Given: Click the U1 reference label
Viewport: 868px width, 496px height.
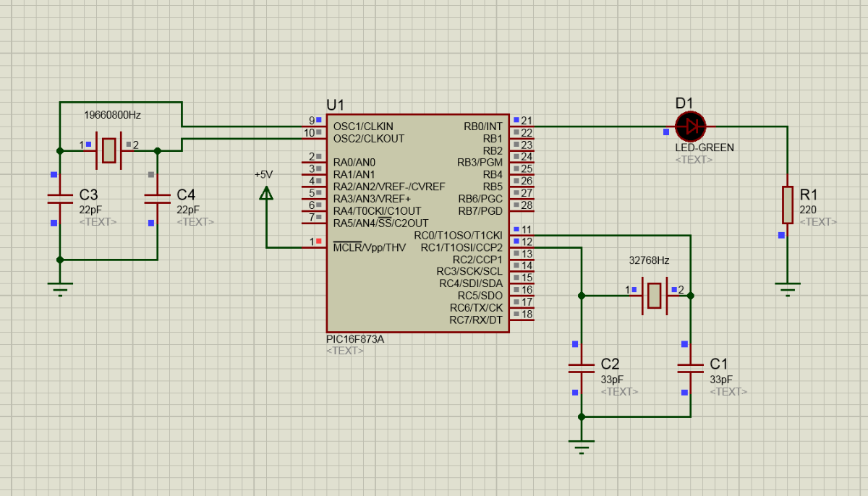Looking at the screenshot, I should tap(336, 106).
